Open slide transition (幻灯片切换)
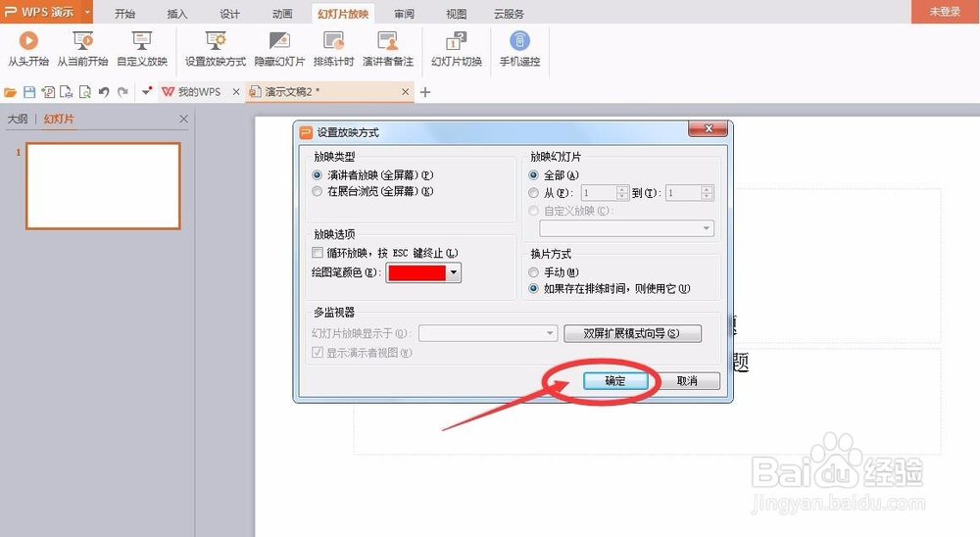The width and height of the screenshot is (980, 537). pyautogui.click(x=457, y=48)
